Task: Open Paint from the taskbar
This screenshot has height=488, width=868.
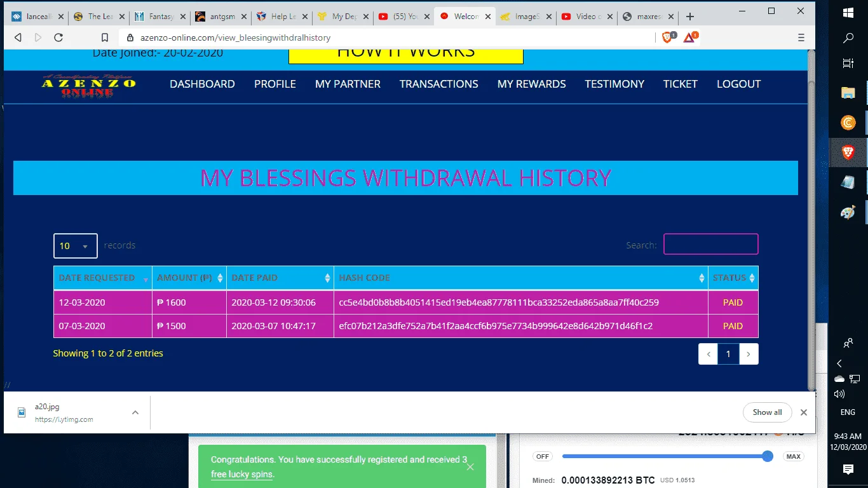Action: click(x=848, y=213)
